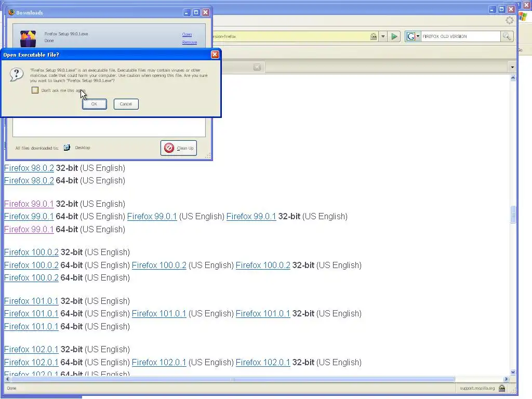Minimize the main browser window
The width and height of the screenshot is (532, 399).
[x=492, y=9]
